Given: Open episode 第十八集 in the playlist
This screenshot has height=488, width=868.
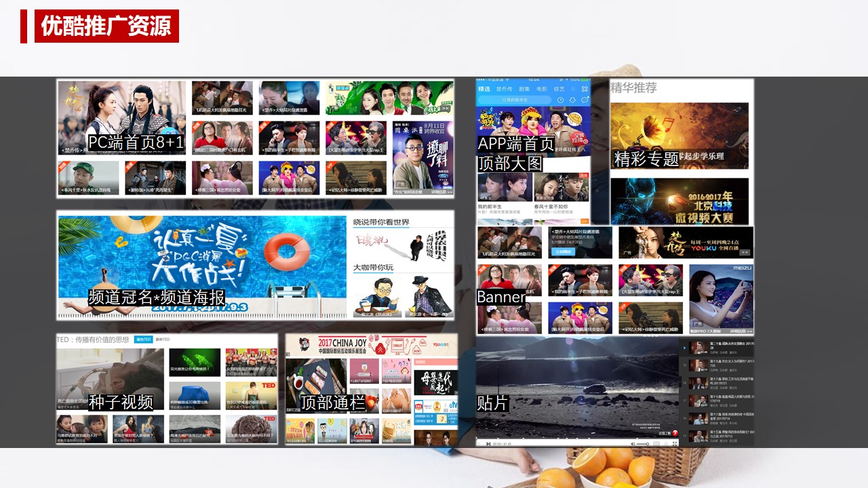Looking at the screenshot, I should pyautogui.click(x=717, y=384).
